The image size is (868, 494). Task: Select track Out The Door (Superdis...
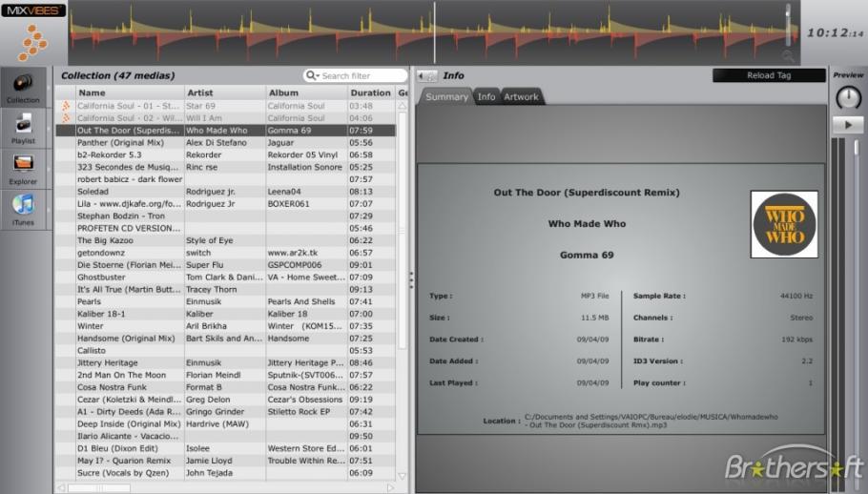pyautogui.click(x=226, y=131)
